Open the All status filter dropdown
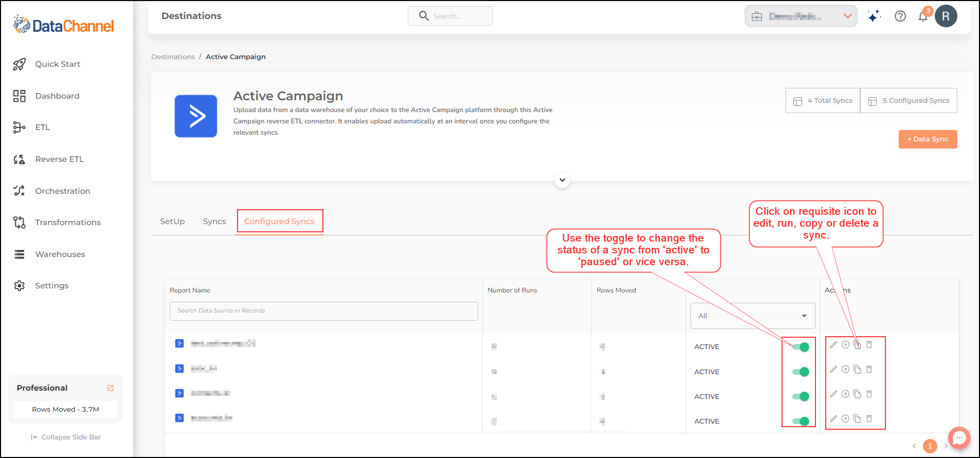Screen dimensions: 980x458 (753, 316)
